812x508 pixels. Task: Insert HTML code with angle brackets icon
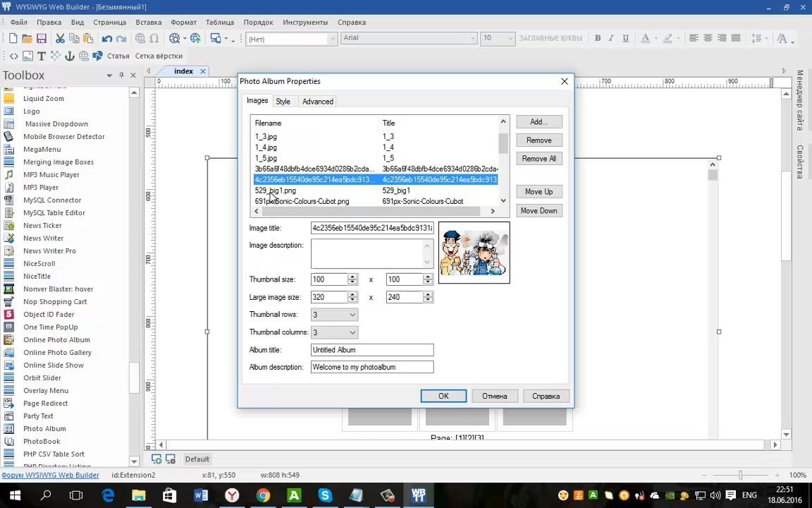14,56
